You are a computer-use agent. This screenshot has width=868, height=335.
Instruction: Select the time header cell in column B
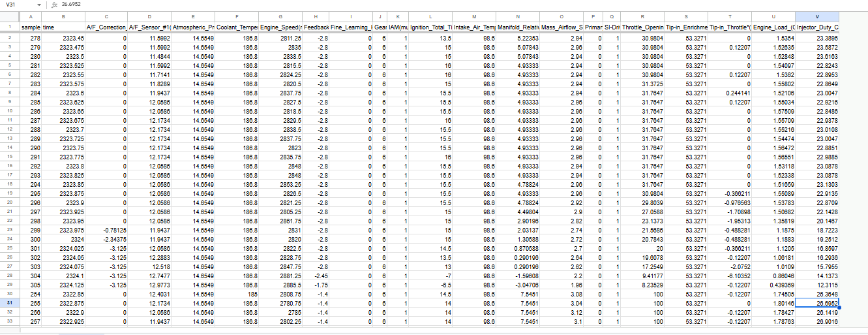pos(63,27)
